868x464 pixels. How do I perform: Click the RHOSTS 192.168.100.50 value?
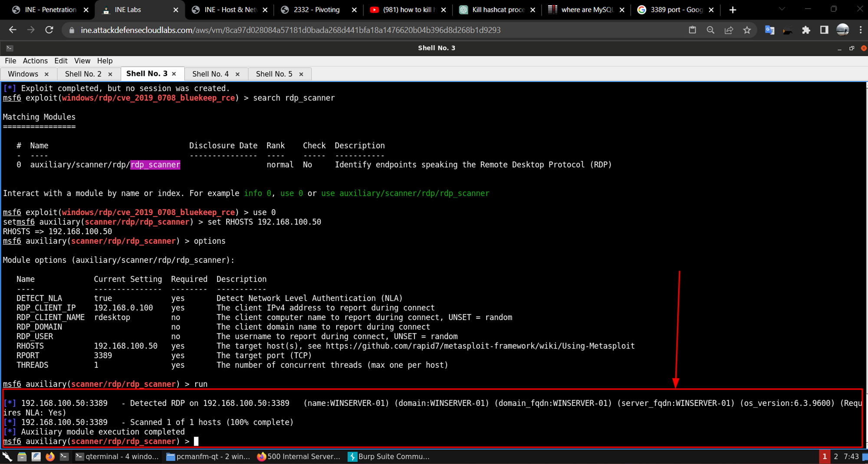tap(125, 346)
